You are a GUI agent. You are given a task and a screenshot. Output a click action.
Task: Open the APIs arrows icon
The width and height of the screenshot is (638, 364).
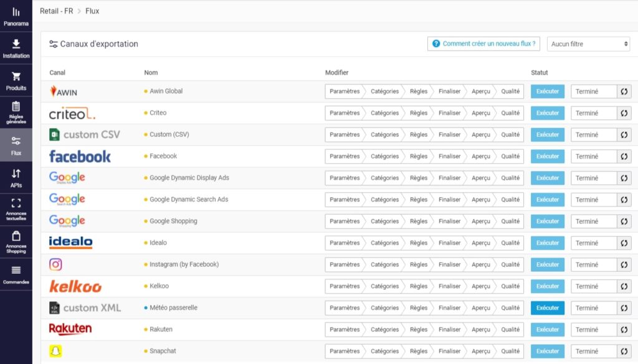coord(16,174)
